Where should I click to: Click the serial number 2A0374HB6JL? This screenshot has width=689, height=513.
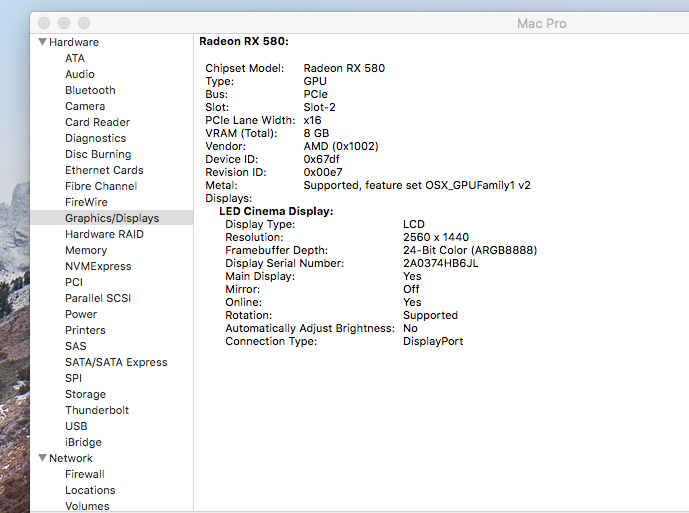tap(441, 263)
